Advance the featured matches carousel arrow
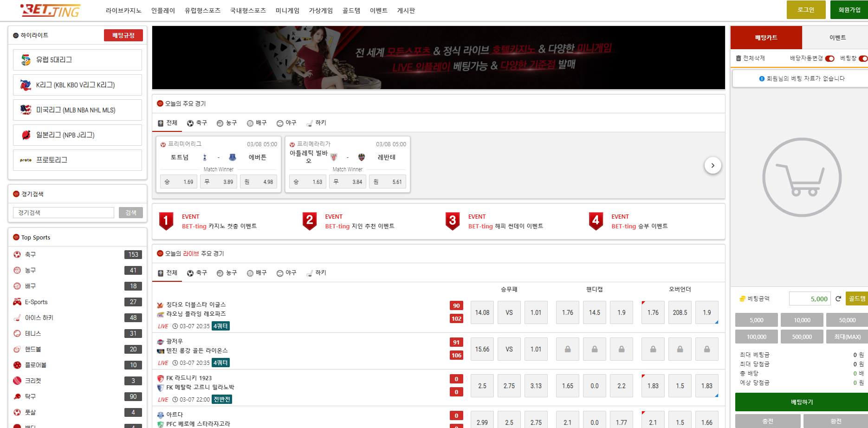This screenshot has width=868, height=428. pyautogui.click(x=713, y=165)
